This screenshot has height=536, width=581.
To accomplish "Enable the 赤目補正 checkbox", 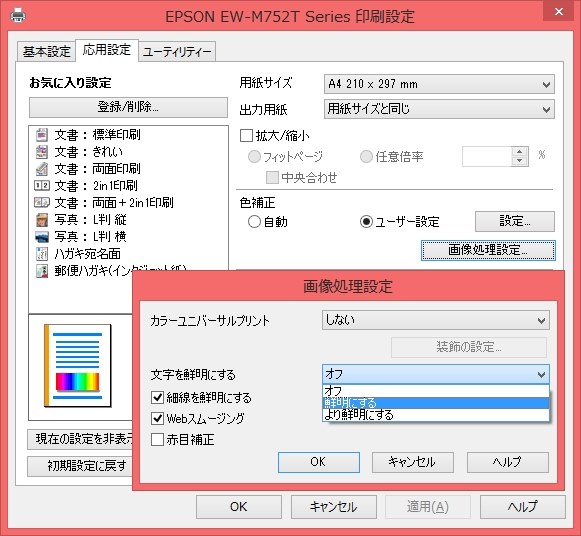I will [157, 440].
